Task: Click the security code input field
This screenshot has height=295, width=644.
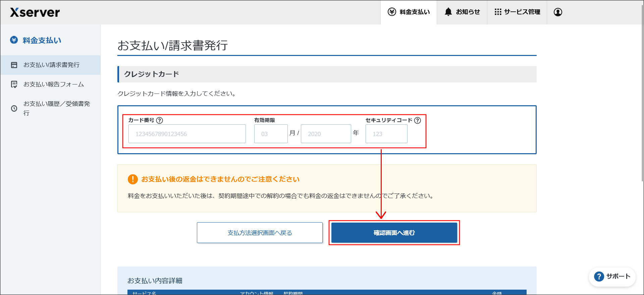Action: (x=386, y=134)
